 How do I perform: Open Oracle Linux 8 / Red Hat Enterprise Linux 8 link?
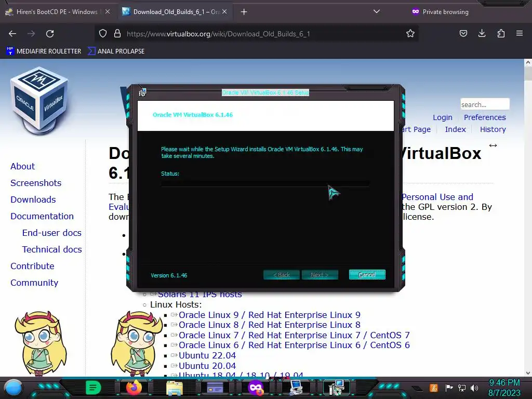click(x=270, y=325)
